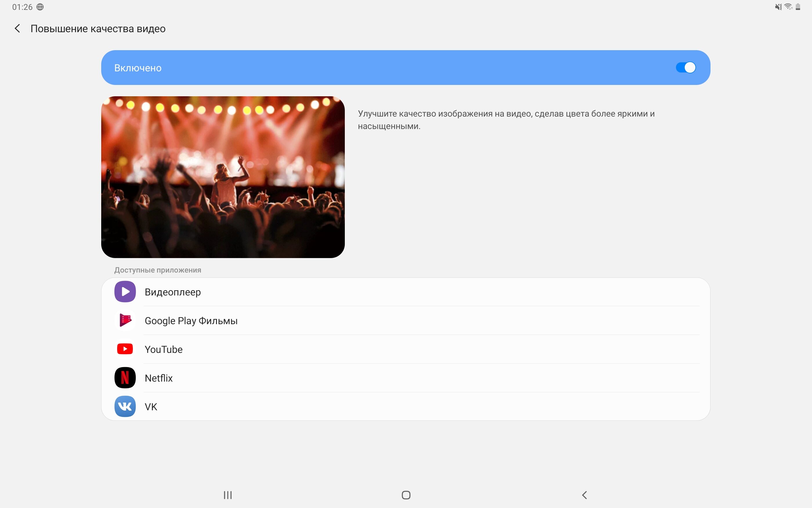Select the Netflix row label

tap(159, 378)
